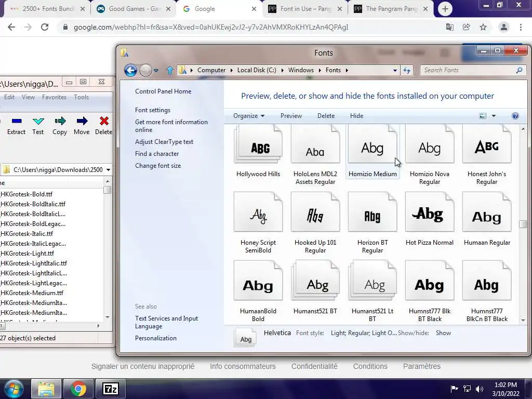The width and height of the screenshot is (532, 399).
Task: Open Change font size link
Action: (x=158, y=166)
